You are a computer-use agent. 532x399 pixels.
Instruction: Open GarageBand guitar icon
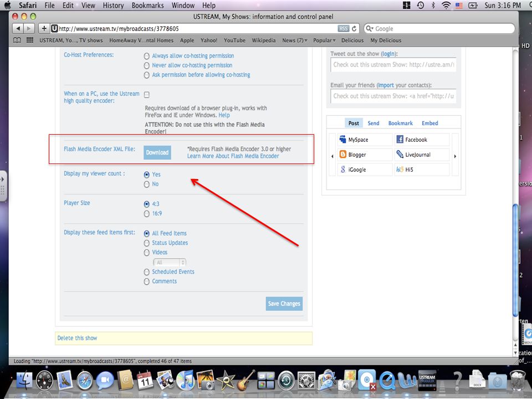[x=245, y=380]
